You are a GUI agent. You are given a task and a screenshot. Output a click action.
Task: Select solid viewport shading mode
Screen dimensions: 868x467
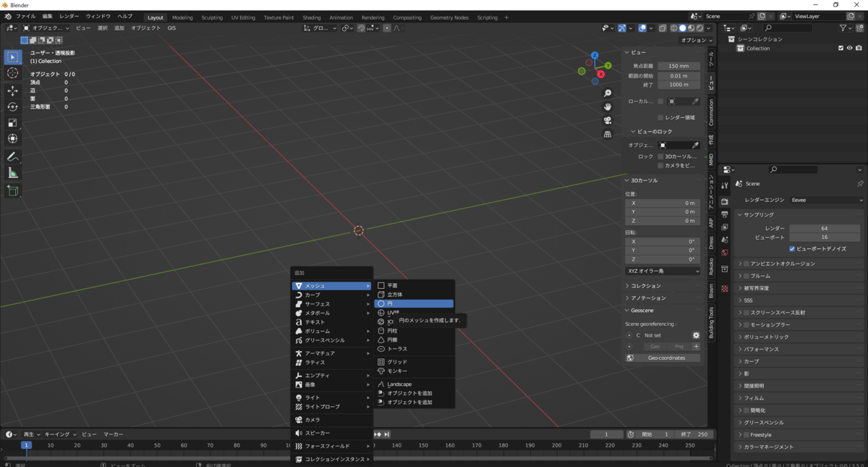[x=682, y=28]
